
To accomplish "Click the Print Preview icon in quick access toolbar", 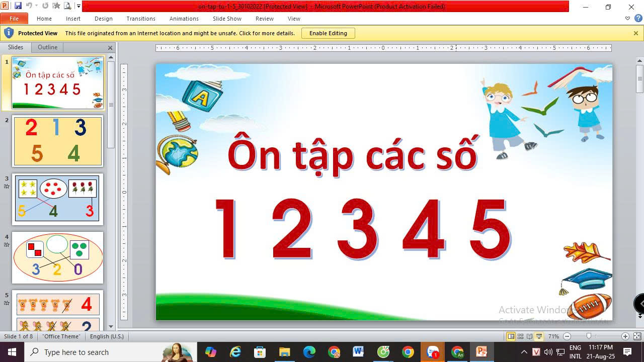I will click(67, 6).
